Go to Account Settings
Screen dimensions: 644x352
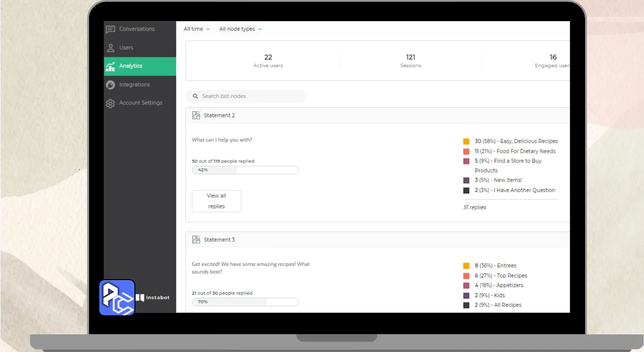coord(140,103)
